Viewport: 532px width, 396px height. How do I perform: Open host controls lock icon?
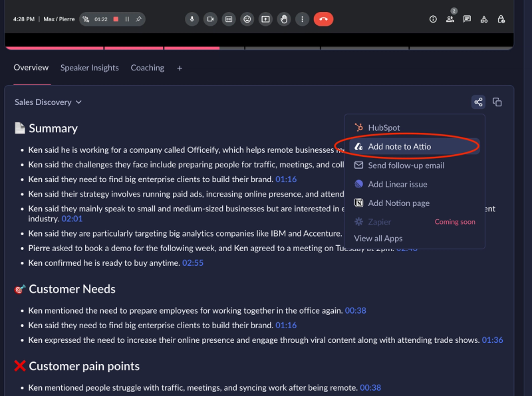501,19
